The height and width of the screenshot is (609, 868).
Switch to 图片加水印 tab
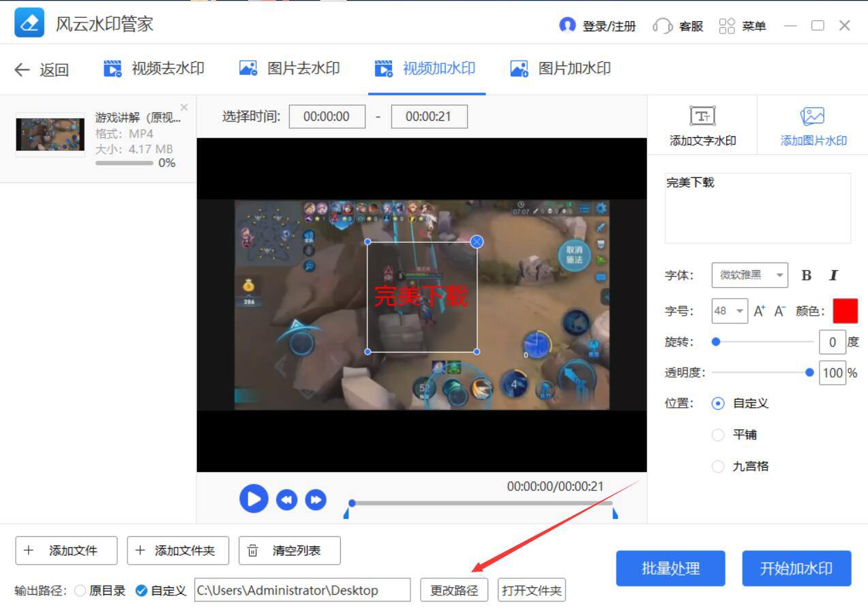(560, 68)
